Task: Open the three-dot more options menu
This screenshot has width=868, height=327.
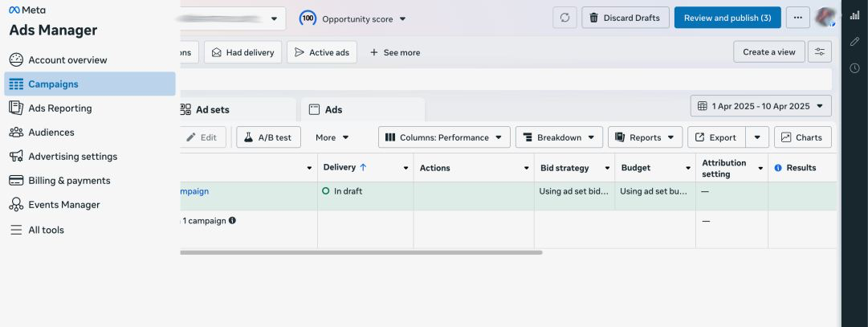Action: 797,18
